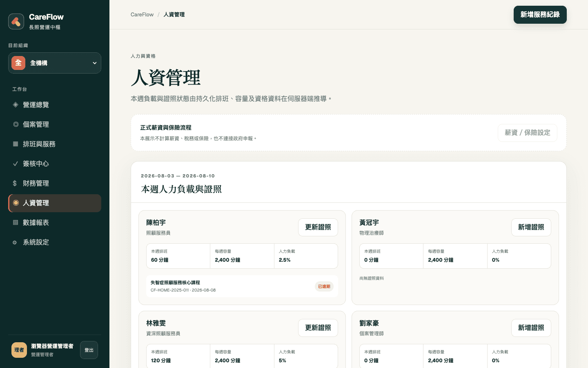Click 新增服務紀錄 button

point(540,15)
